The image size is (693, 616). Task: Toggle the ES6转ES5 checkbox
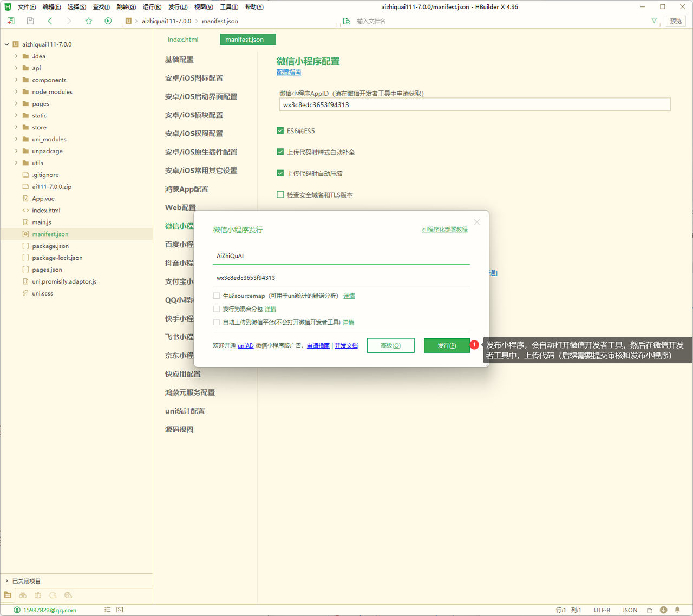(x=280, y=130)
